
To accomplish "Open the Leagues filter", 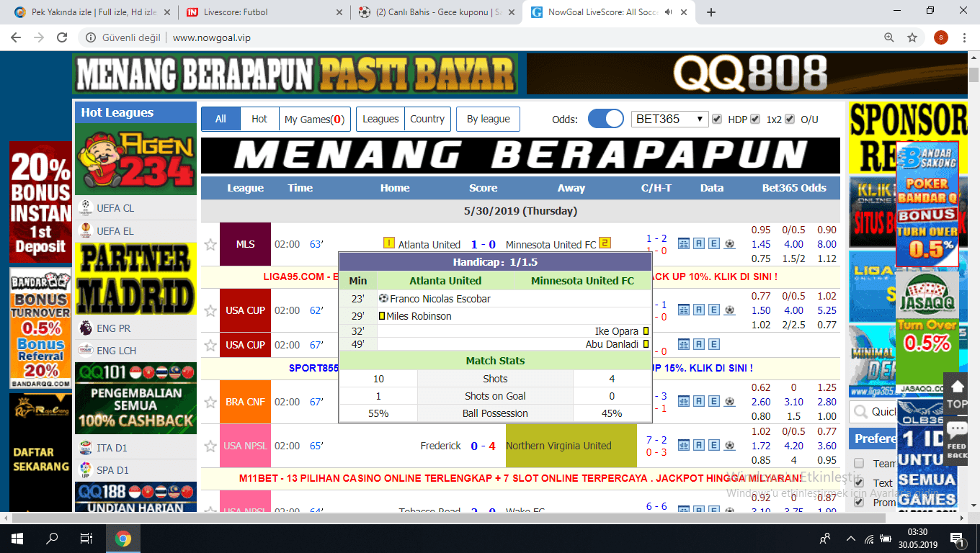I will [380, 119].
